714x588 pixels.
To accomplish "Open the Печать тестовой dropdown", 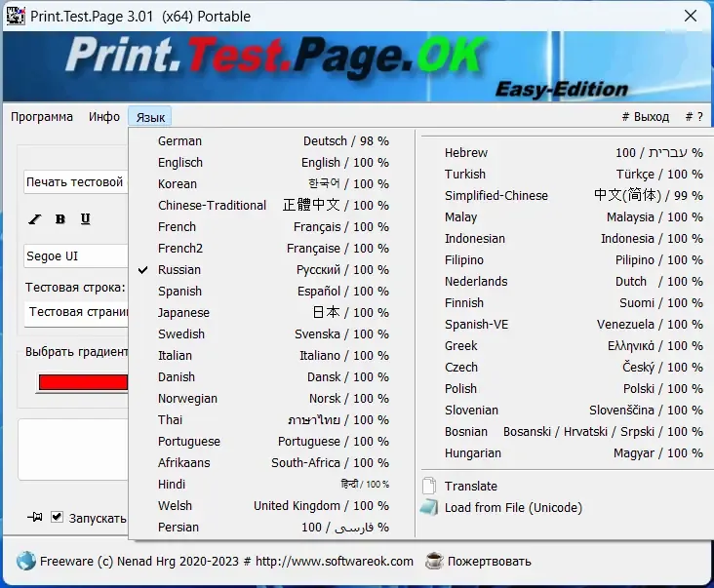I will tap(76, 182).
